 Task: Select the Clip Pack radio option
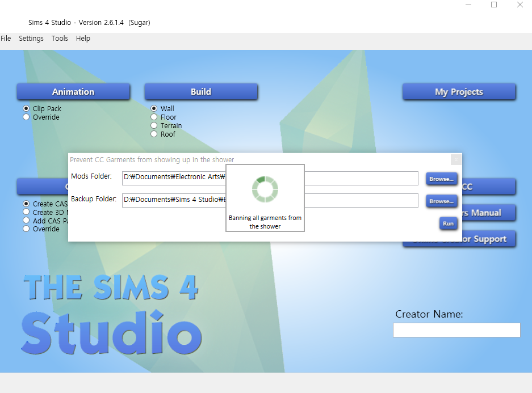click(x=43, y=108)
